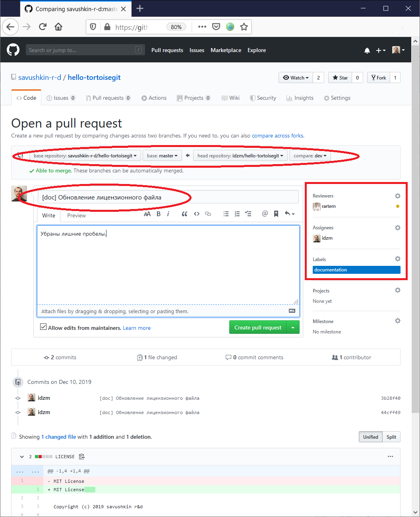Switch to the Issues repository tab

(61, 98)
